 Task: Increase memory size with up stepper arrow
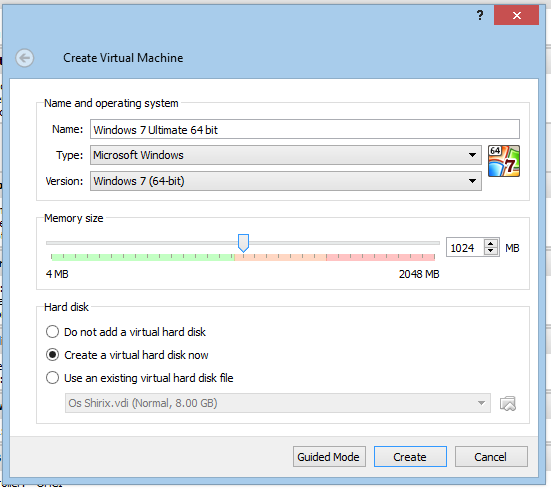[491, 243]
